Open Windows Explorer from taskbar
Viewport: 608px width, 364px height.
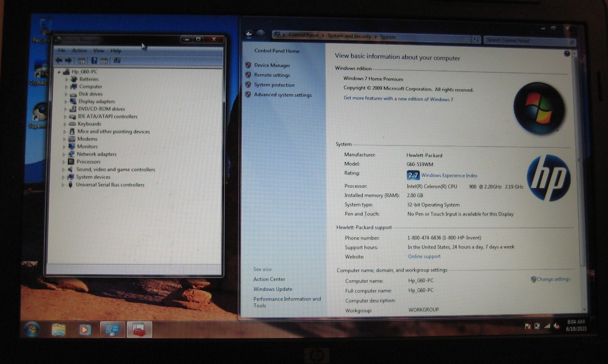point(59,329)
